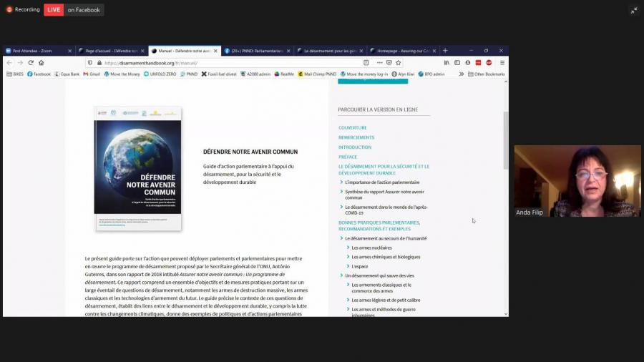This screenshot has height=362, width=644.
Task: Open the Firefox hamburger menu
Action: [x=502, y=63]
